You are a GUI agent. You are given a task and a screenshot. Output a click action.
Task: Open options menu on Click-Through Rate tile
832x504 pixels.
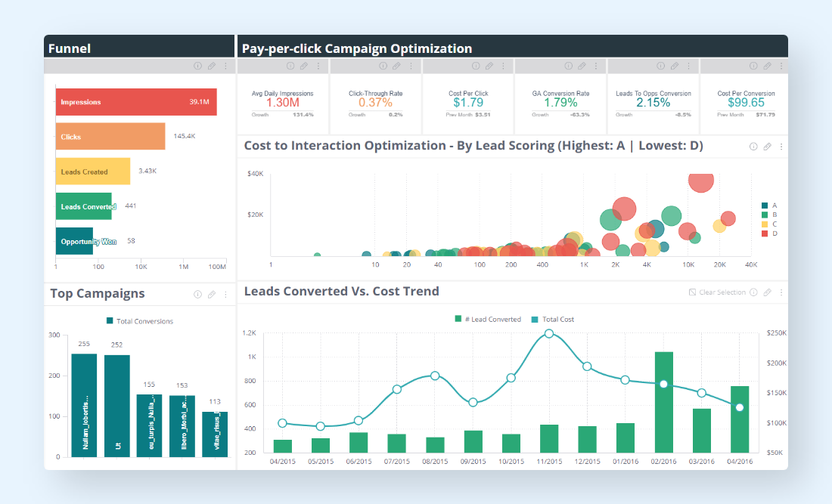point(411,66)
